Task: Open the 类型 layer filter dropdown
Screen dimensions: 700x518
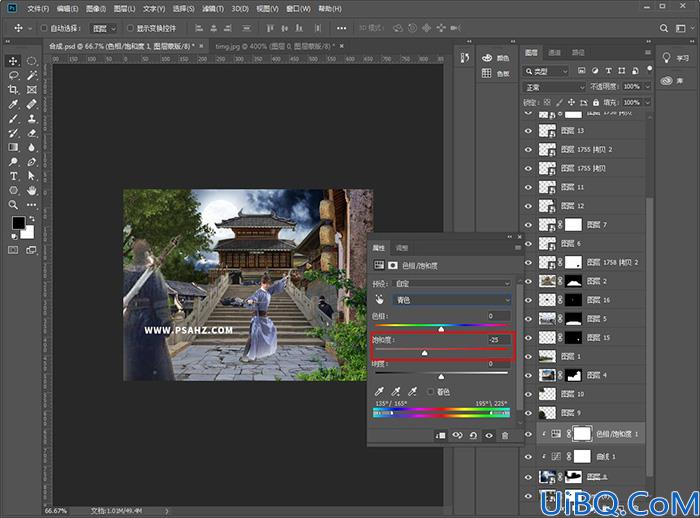Action: pos(546,71)
